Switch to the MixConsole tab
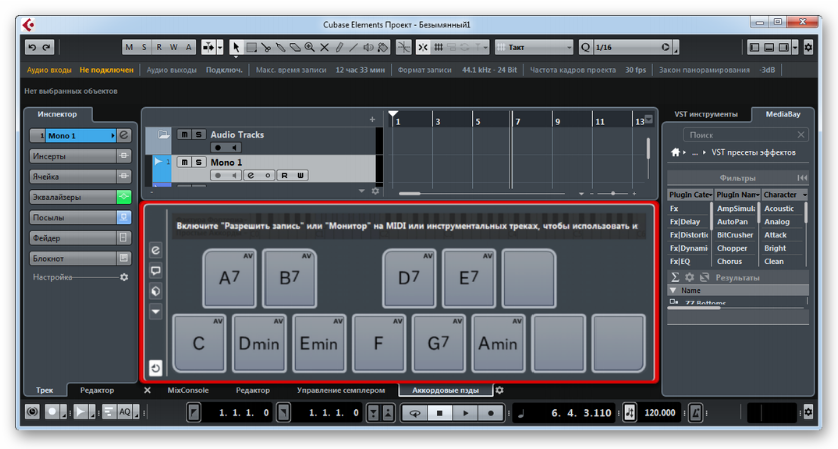This screenshot has height=449, width=838. click(187, 391)
